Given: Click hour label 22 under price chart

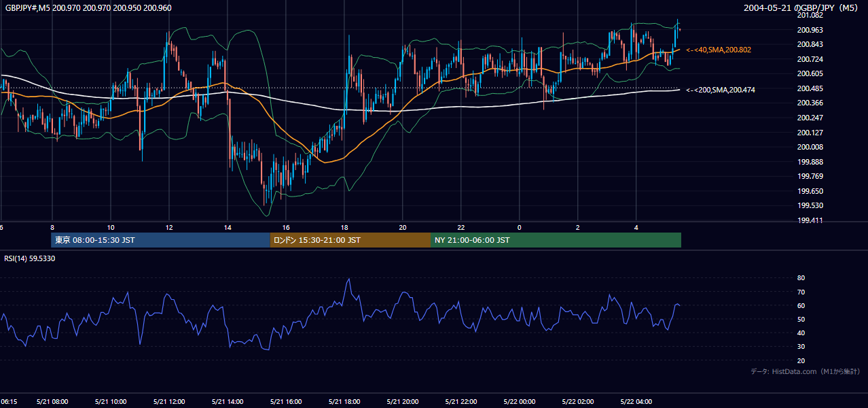Looking at the screenshot, I should [461, 227].
